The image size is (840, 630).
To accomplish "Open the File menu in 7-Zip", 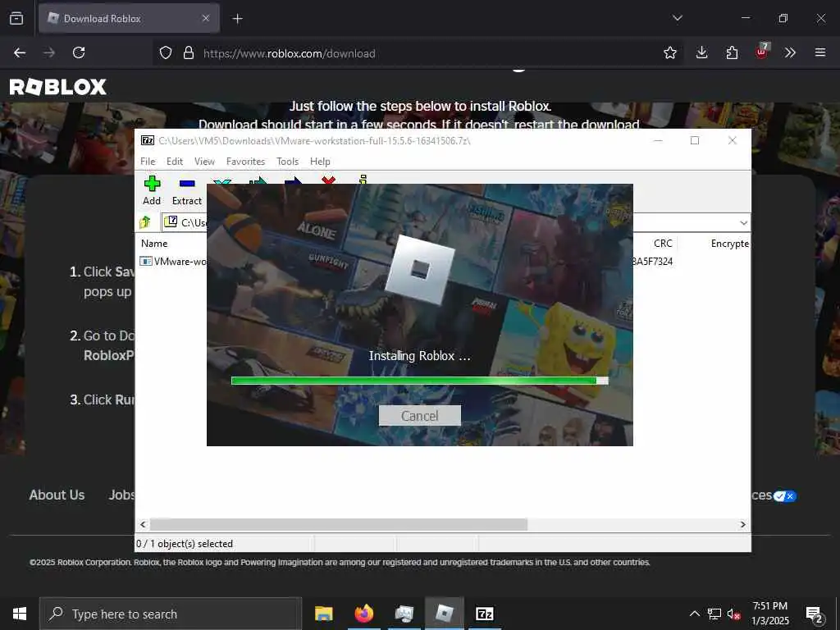I will click(148, 162).
